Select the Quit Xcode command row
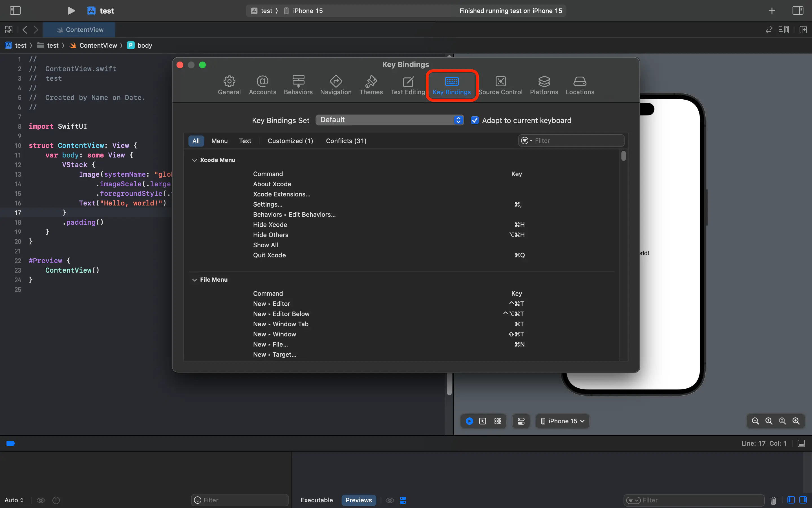812x508 pixels. [x=401, y=255]
